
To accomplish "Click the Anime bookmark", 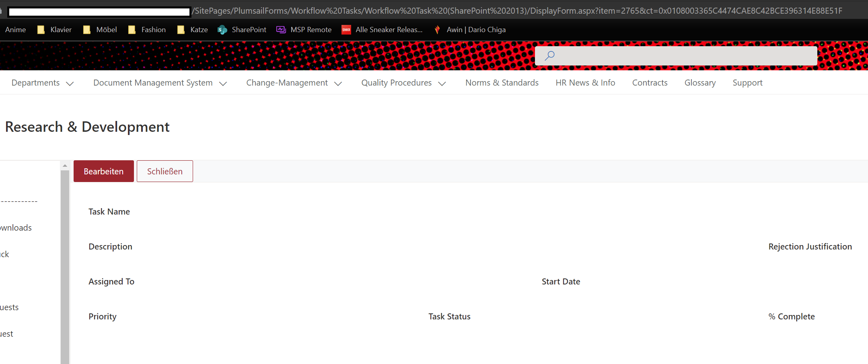I will pyautogui.click(x=15, y=30).
